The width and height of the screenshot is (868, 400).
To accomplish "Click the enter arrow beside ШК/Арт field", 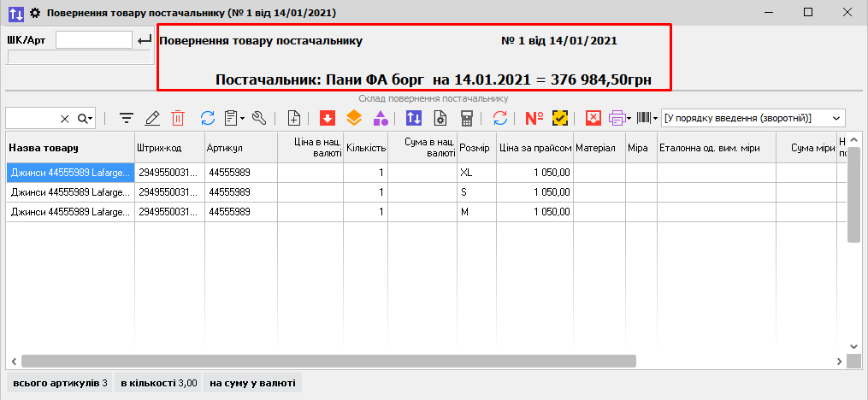I will pos(145,40).
